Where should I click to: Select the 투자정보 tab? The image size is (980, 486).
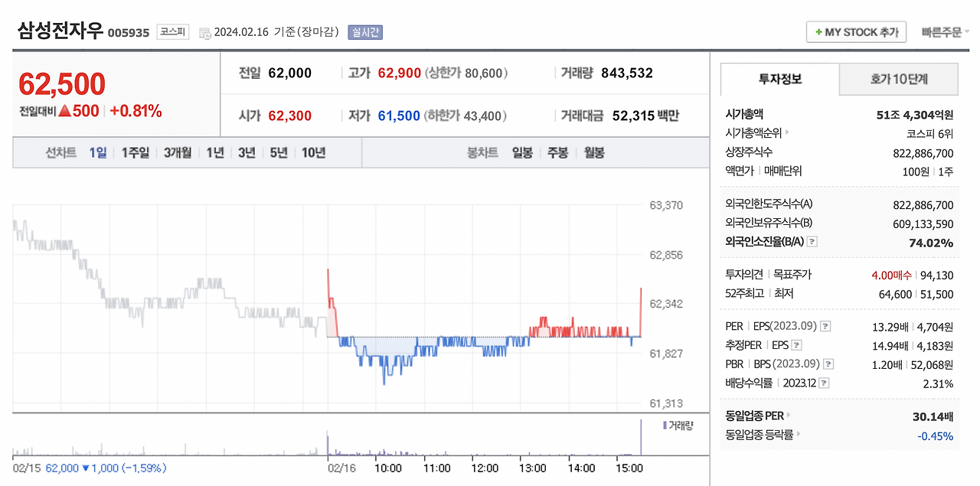pos(780,79)
